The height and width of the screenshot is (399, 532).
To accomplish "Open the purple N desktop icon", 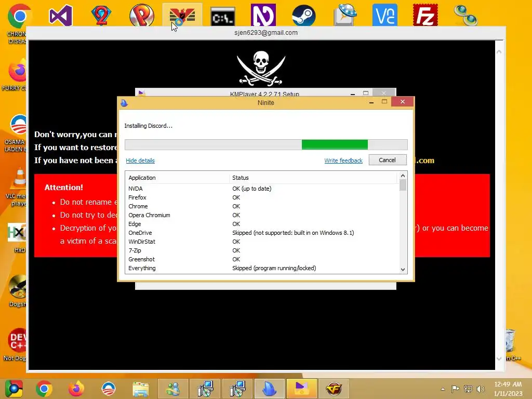I will 263,16.
